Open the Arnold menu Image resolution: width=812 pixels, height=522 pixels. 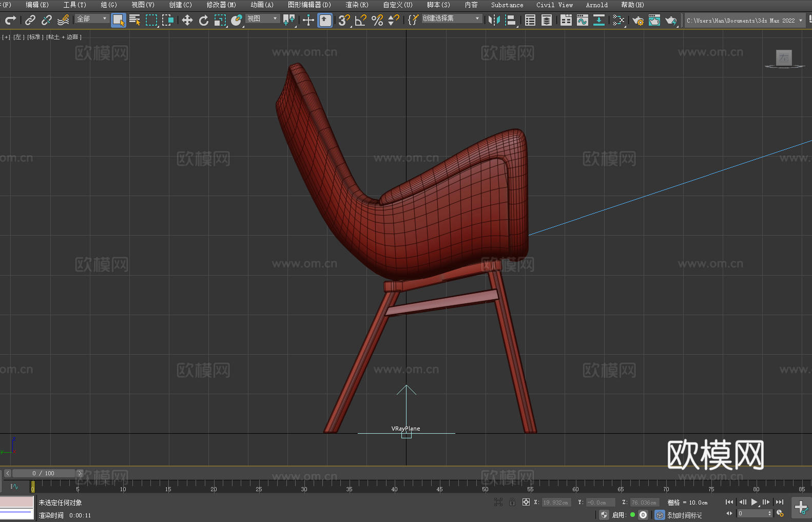pos(596,5)
